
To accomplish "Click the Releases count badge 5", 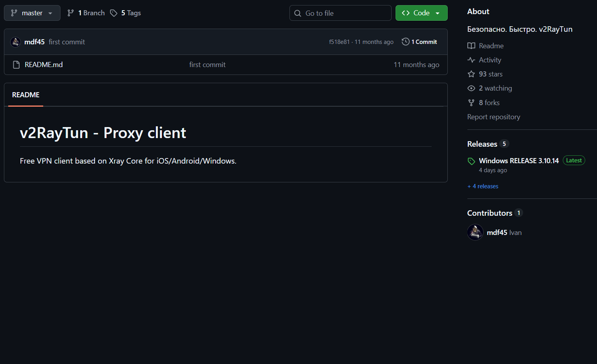I will pyautogui.click(x=504, y=144).
